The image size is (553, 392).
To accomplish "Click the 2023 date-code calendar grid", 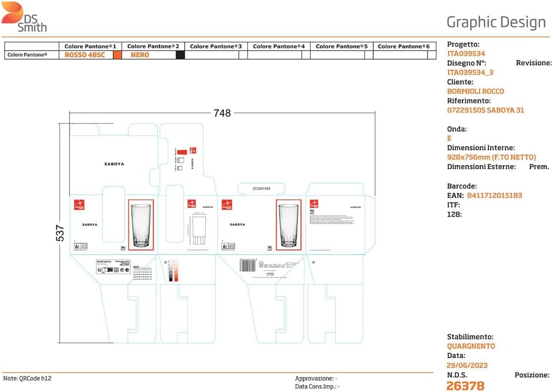I will coord(142,274).
